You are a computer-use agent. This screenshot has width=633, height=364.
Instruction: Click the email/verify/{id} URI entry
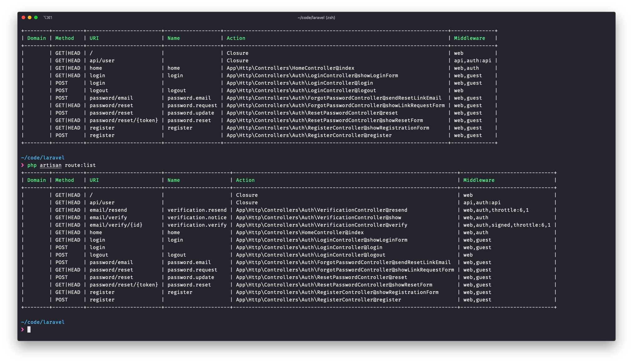point(116,225)
